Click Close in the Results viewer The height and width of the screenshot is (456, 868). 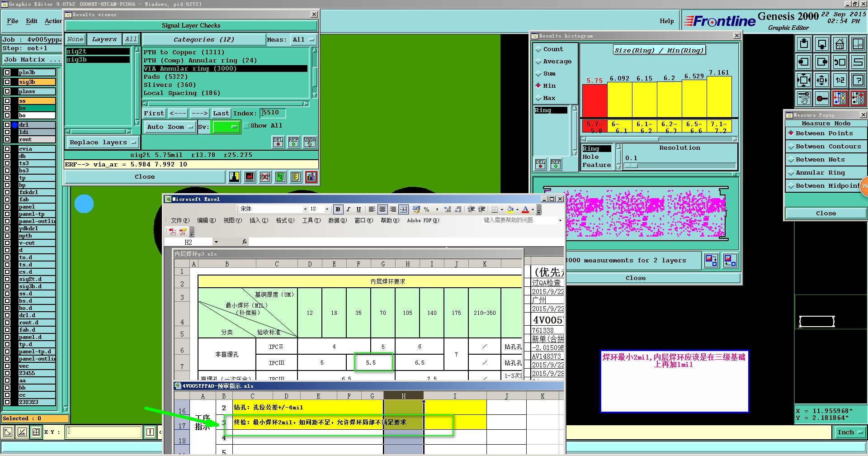pyautogui.click(x=145, y=177)
